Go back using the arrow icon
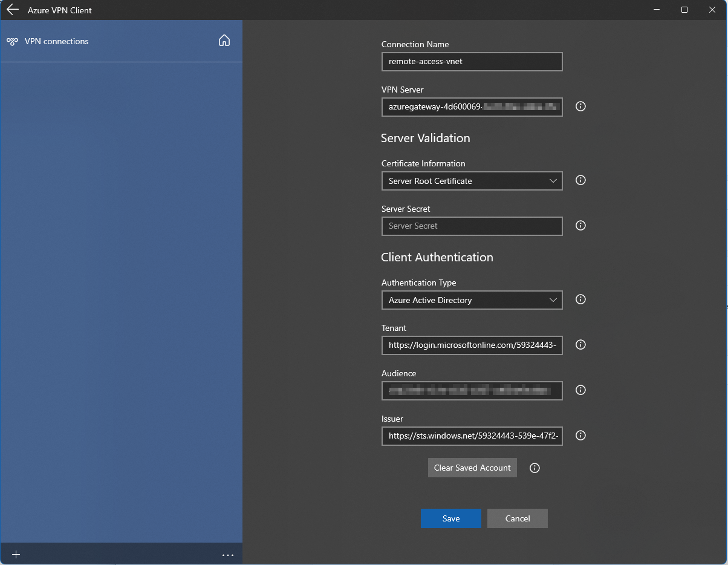 click(x=13, y=10)
